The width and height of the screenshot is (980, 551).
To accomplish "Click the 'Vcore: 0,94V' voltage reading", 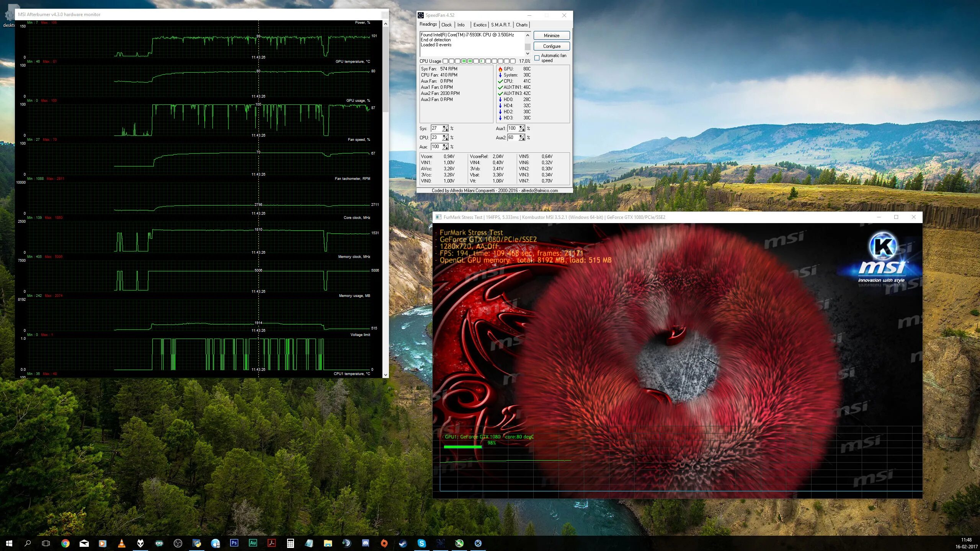I will pos(438,156).
